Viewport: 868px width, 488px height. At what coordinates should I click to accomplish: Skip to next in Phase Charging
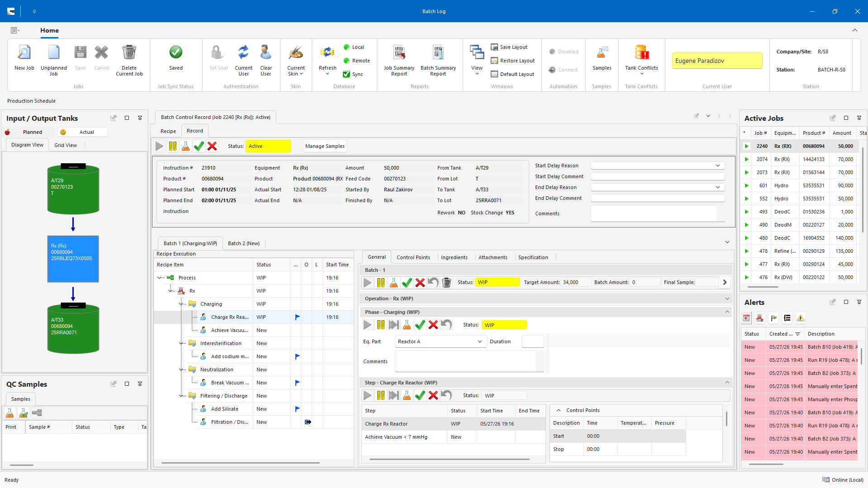(x=394, y=325)
